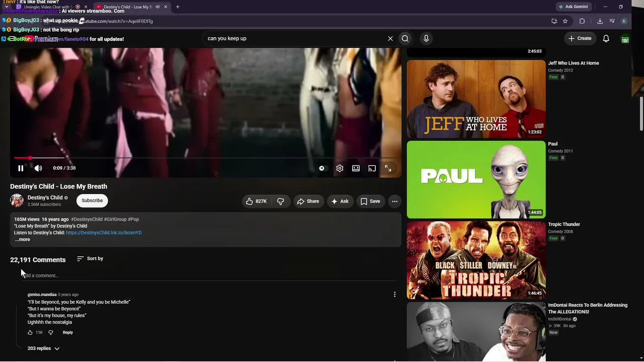Open the Paul movie thumbnail
644x362 pixels.
pyautogui.click(x=476, y=179)
